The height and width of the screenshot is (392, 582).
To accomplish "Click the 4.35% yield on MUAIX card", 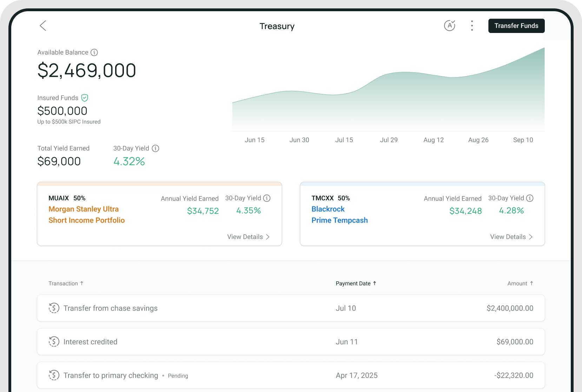I will pyautogui.click(x=249, y=210).
